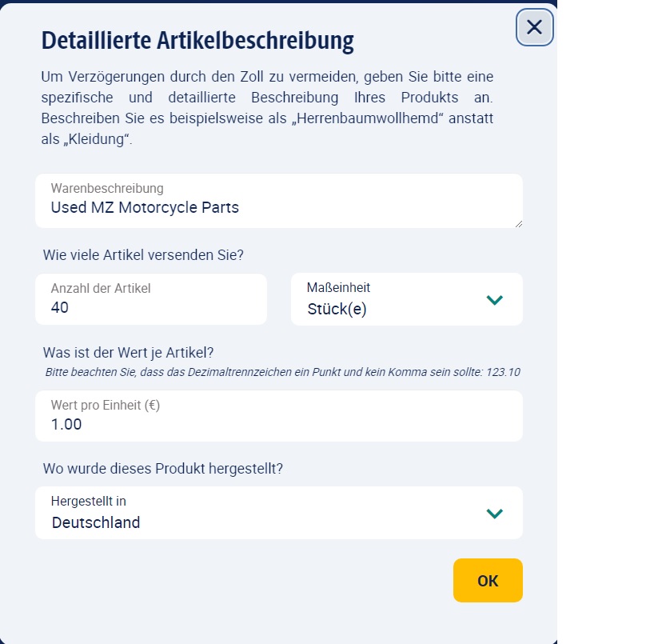Confirm with the yellow OK button
646x644 pixels.
click(488, 580)
